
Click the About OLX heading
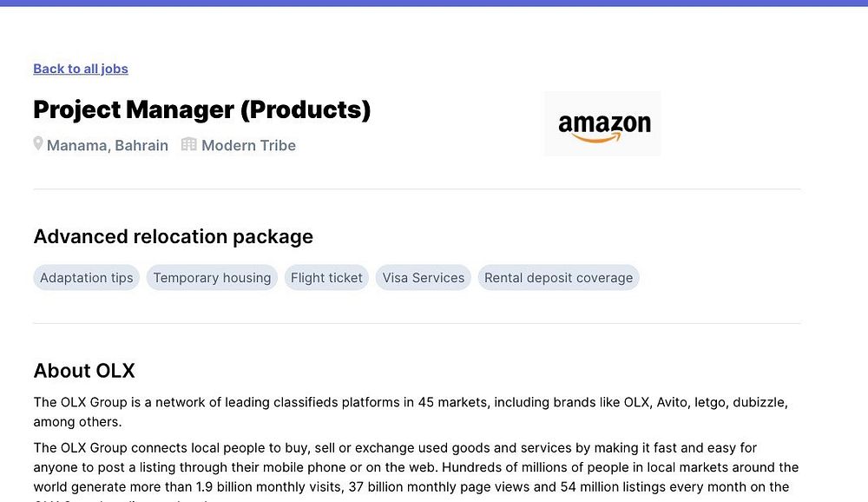tap(84, 371)
